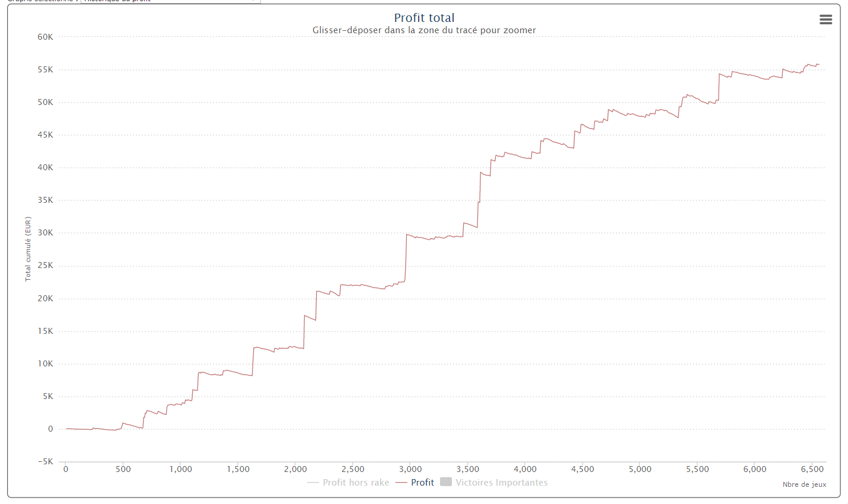Click the 15K y-axis label
This screenshot has width=848, height=504.
coord(45,331)
